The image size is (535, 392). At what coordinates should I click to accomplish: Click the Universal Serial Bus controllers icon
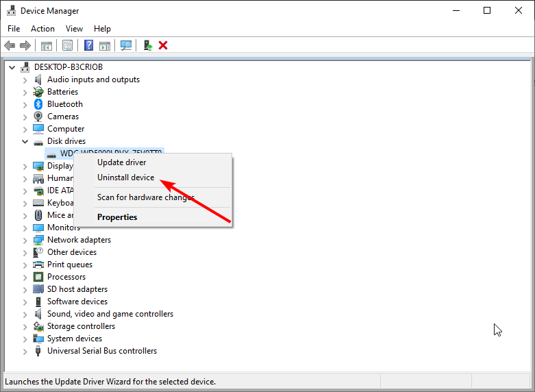tap(38, 351)
